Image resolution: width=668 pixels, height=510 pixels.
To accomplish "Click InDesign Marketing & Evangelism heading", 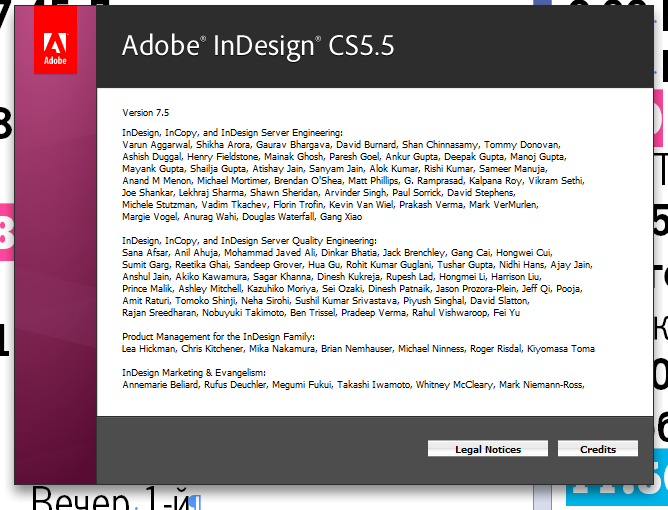I will (x=194, y=373).
